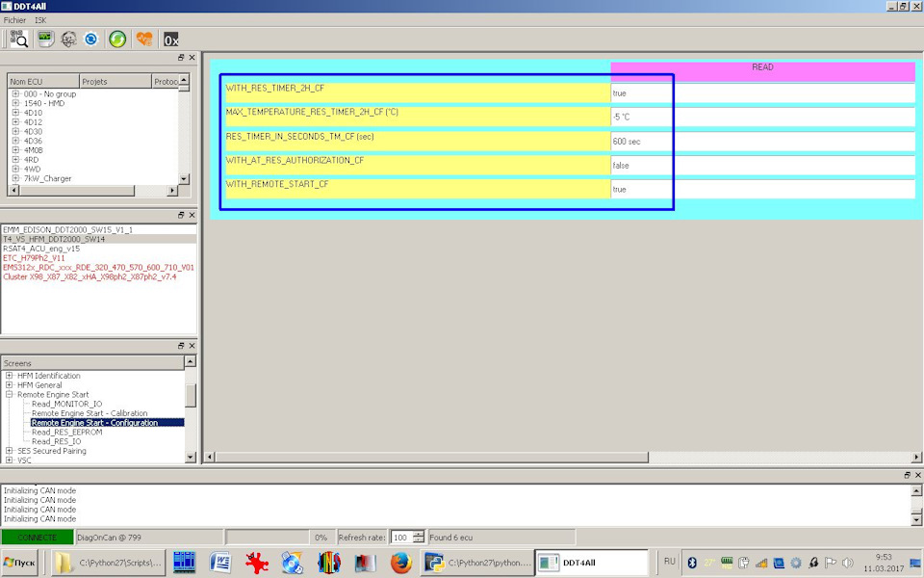Click the scan ECUs magnifier toolbar icon

pos(19,39)
